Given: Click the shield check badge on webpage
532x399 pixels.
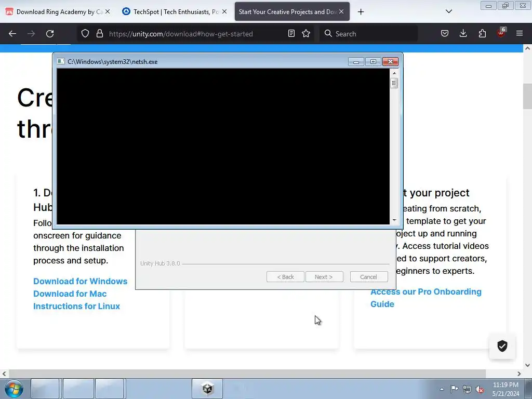Looking at the screenshot, I should [x=502, y=346].
